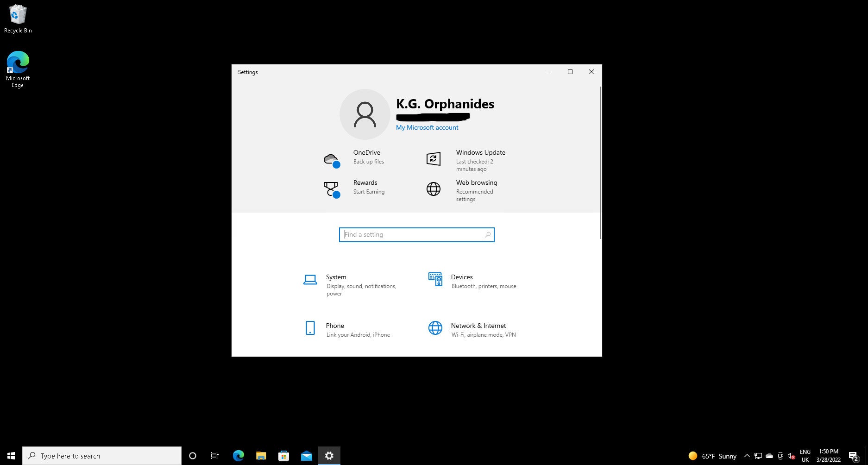868x465 pixels.
Task: Open Task View from the taskbar
Action: [x=215, y=456]
